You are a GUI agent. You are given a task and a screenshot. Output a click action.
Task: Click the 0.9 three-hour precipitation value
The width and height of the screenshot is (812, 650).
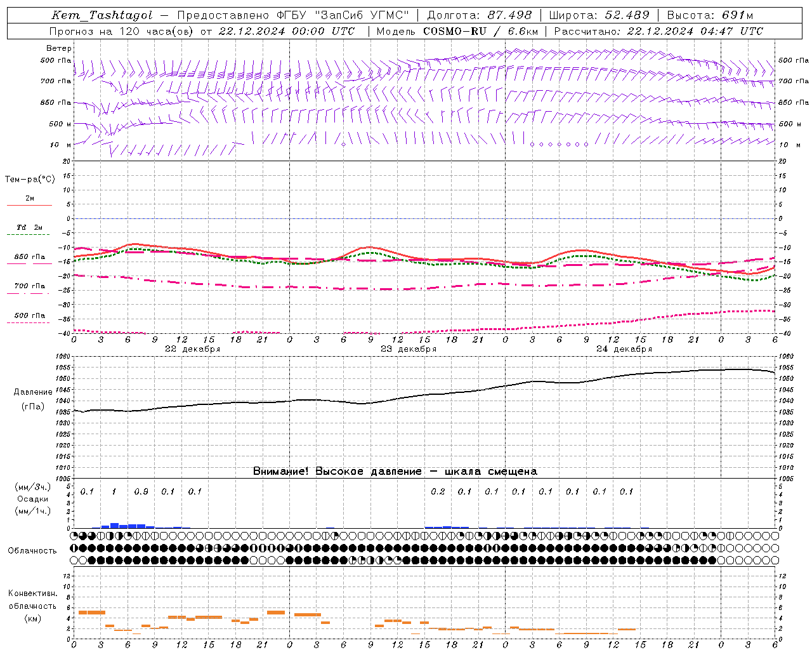click(141, 492)
